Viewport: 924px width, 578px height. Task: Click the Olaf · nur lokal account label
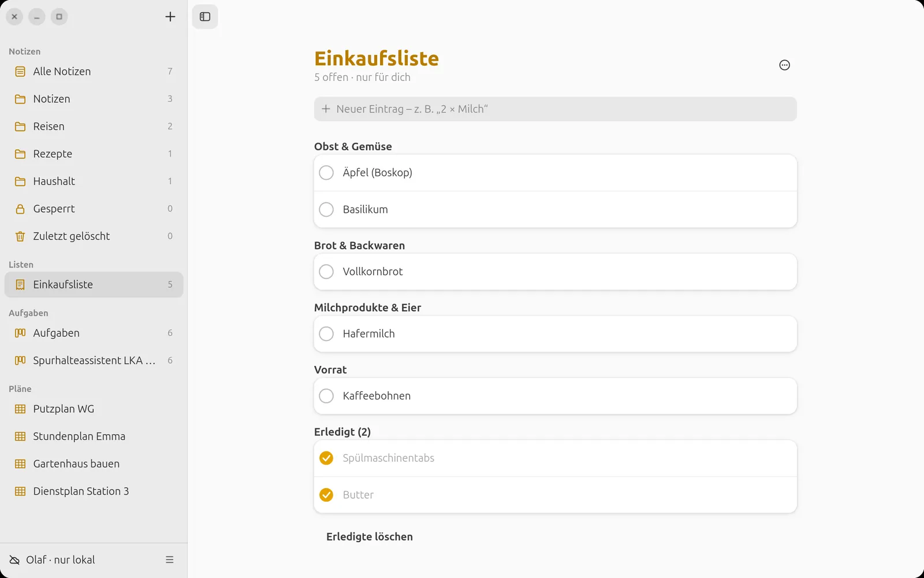[61, 560]
